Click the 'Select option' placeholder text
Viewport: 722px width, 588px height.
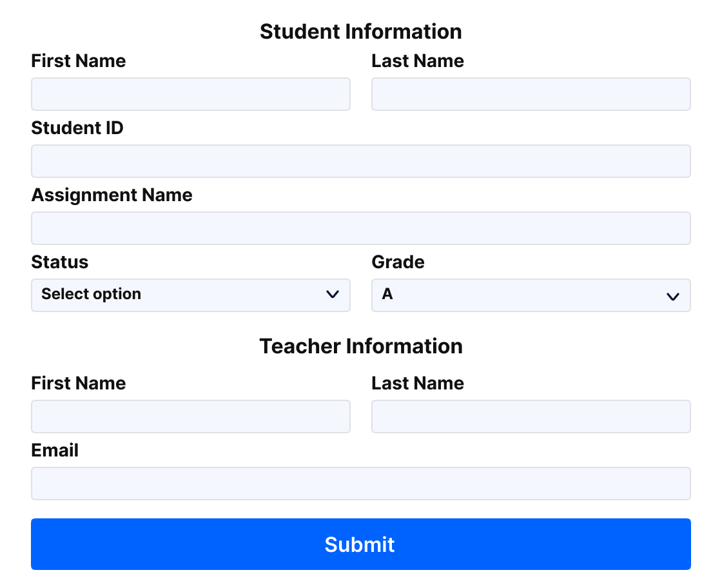point(91,294)
